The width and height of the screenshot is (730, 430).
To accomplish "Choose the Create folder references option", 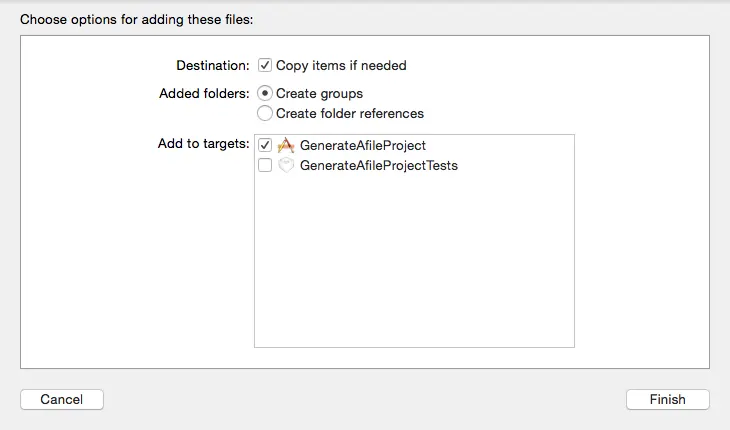I will tap(265, 113).
